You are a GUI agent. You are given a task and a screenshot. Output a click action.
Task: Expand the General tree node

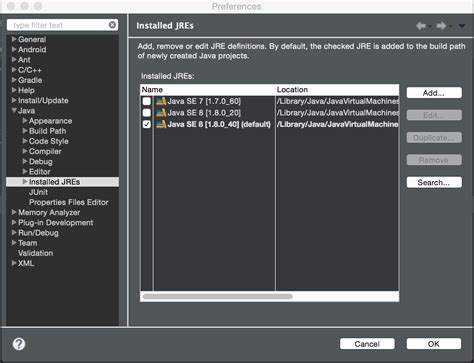click(x=14, y=39)
